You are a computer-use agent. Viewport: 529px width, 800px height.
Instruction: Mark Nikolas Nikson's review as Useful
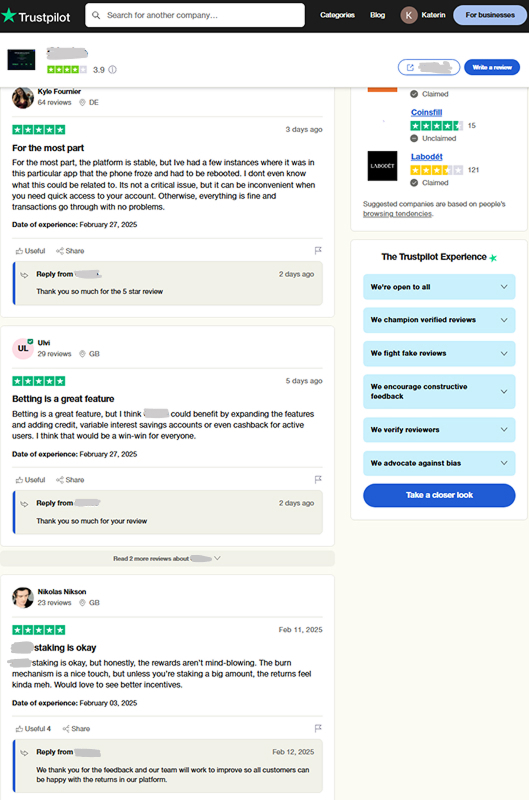[33, 729]
